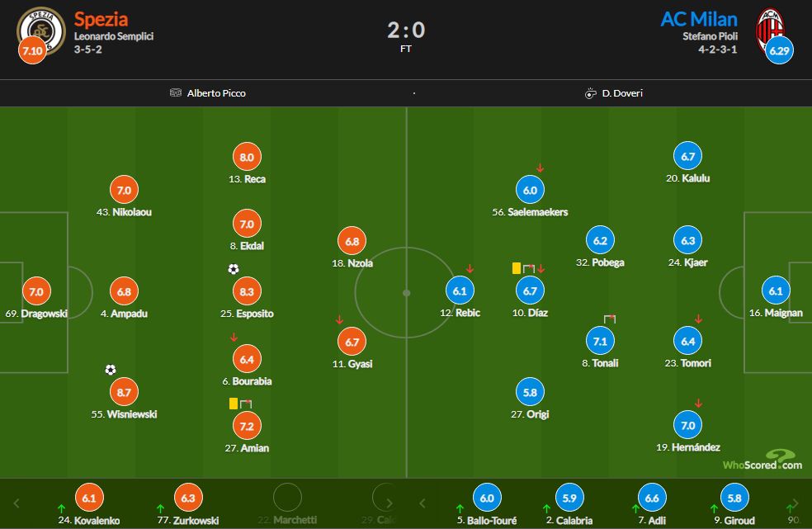Show previous Spezia substitutes with left chevron
This screenshot has width=812, height=529.
click(16, 503)
